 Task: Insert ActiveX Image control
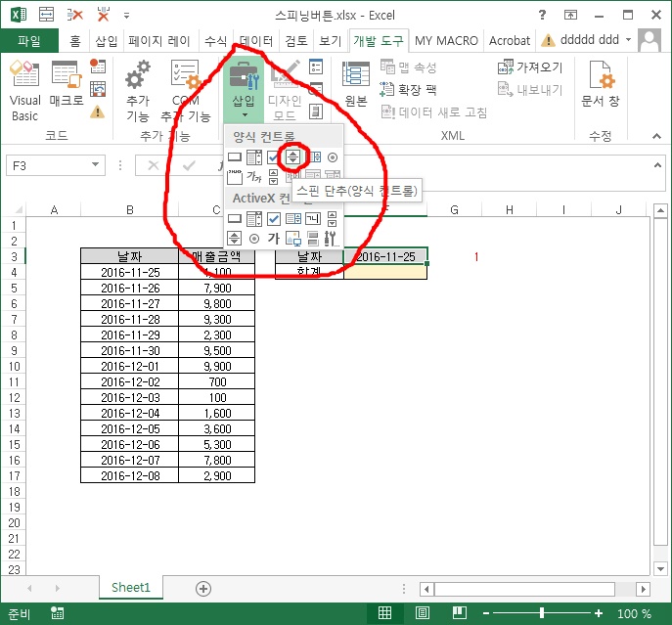[293, 238]
